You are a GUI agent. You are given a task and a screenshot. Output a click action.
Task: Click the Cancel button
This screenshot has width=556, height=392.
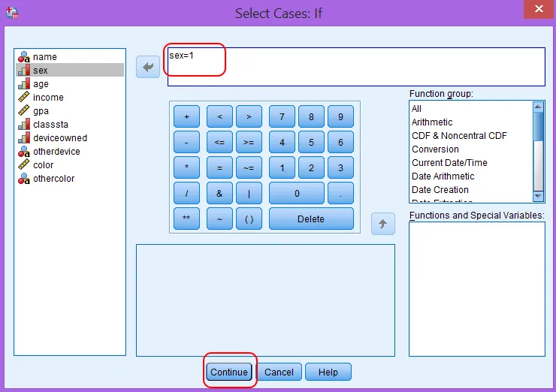click(279, 372)
